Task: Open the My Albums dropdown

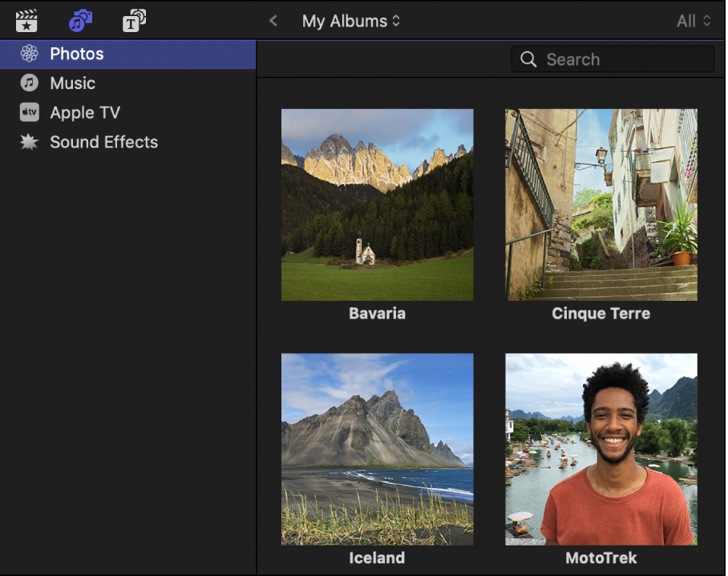Action: (x=351, y=21)
